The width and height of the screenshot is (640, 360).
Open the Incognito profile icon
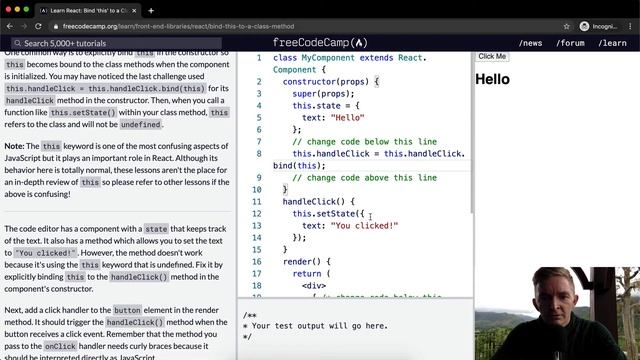(584, 27)
